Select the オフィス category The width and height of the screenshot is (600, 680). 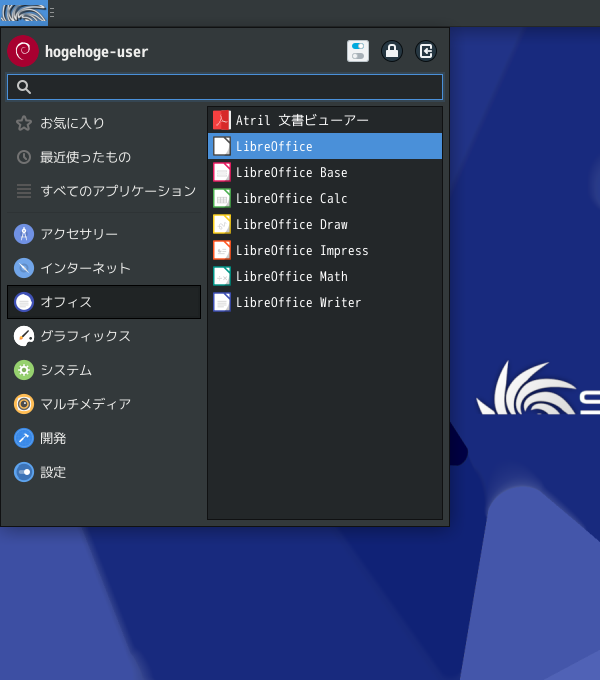pos(104,302)
